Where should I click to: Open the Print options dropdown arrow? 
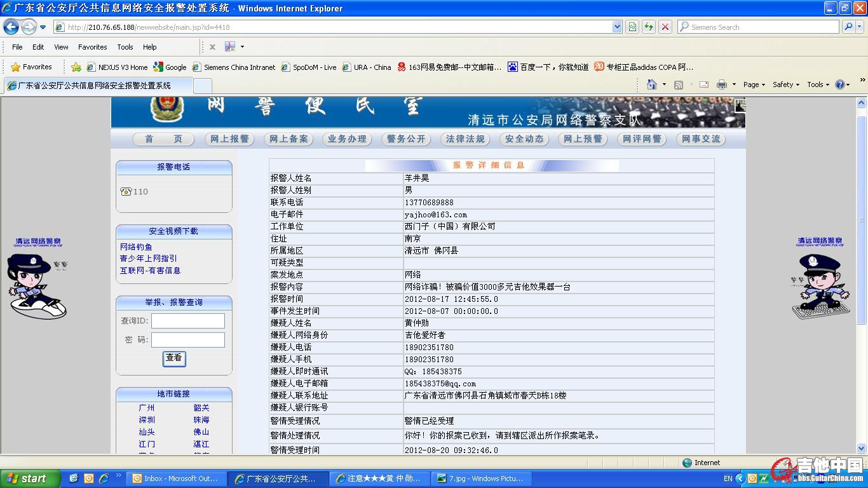click(x=734, y=85)
